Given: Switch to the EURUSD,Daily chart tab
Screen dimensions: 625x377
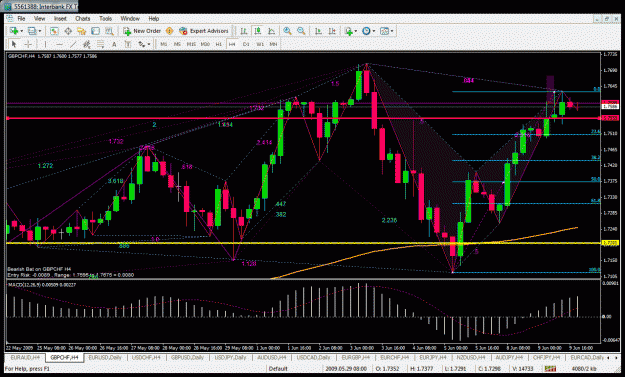Looking at the screenshot, I should pos(105,357).
